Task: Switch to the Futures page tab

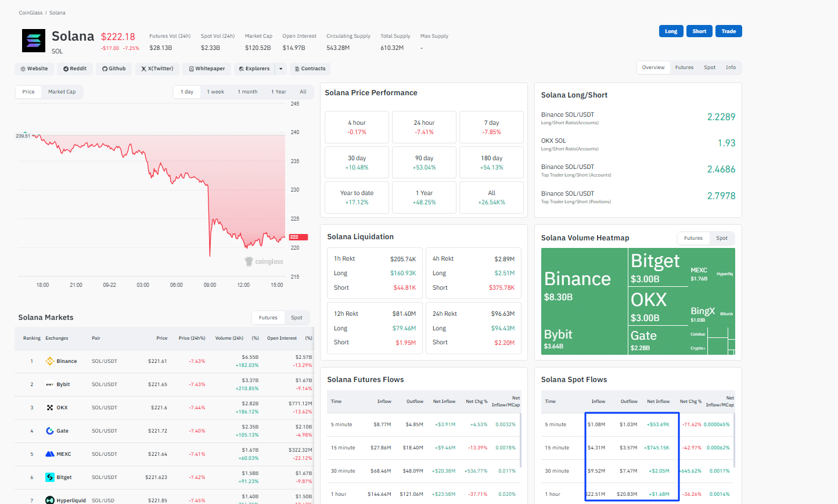Action: click(x=684, y=67)
